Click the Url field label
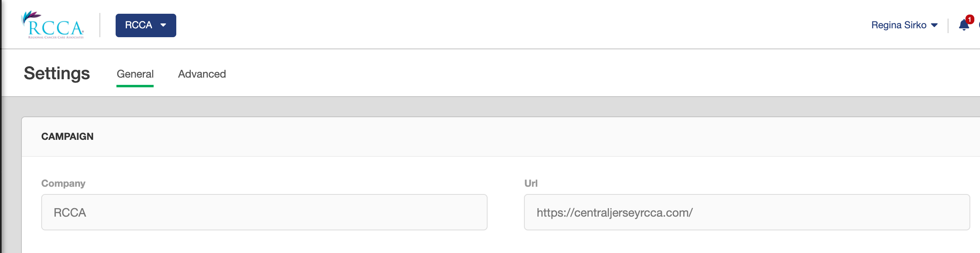The image size is (980, 253). click(531, 183)
